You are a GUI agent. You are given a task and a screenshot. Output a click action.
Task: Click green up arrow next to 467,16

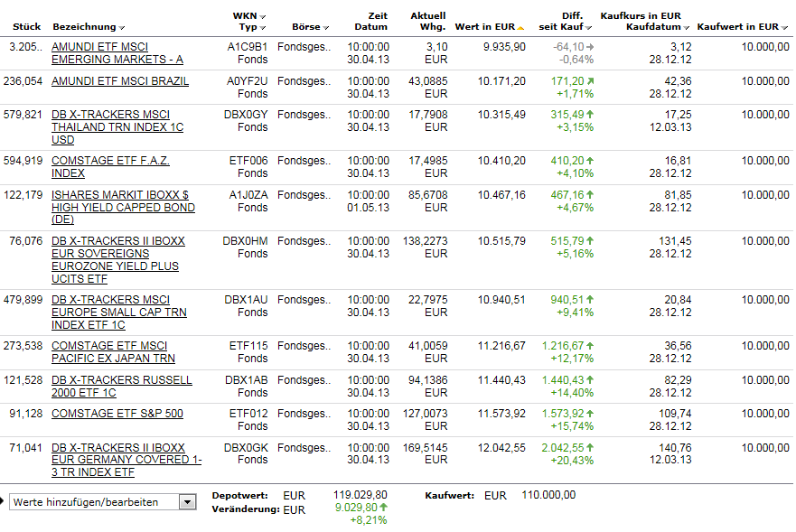pos(590,195)
